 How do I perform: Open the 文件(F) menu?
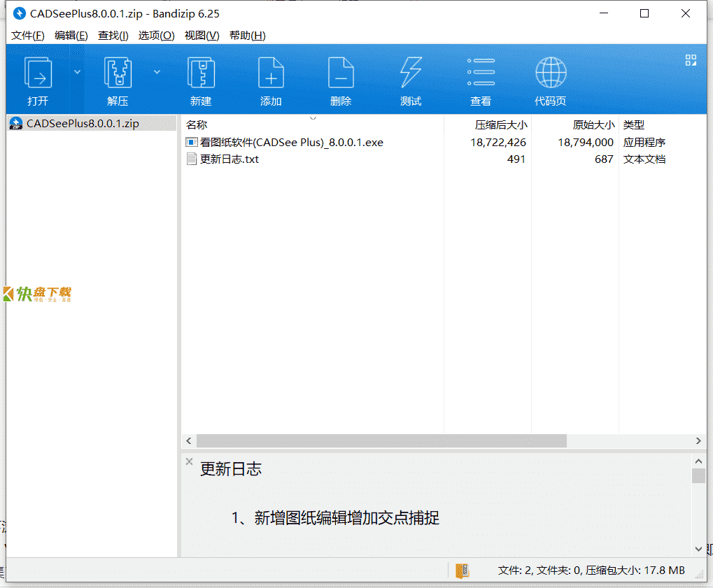[28, 36]
